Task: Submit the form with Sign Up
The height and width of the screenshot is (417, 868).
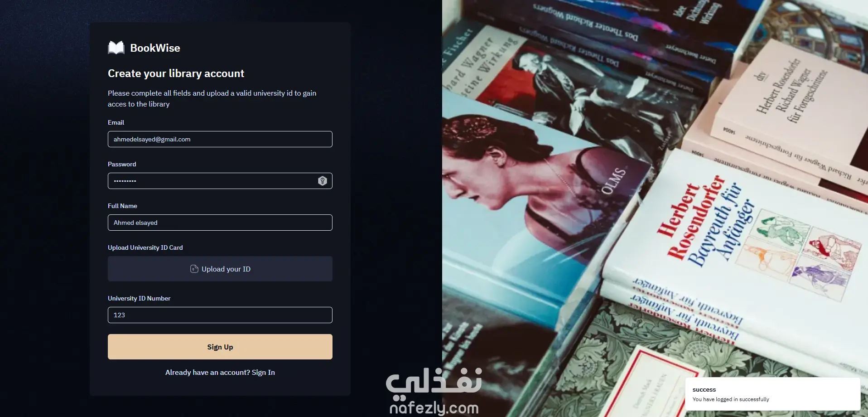Action: (220, 347)
